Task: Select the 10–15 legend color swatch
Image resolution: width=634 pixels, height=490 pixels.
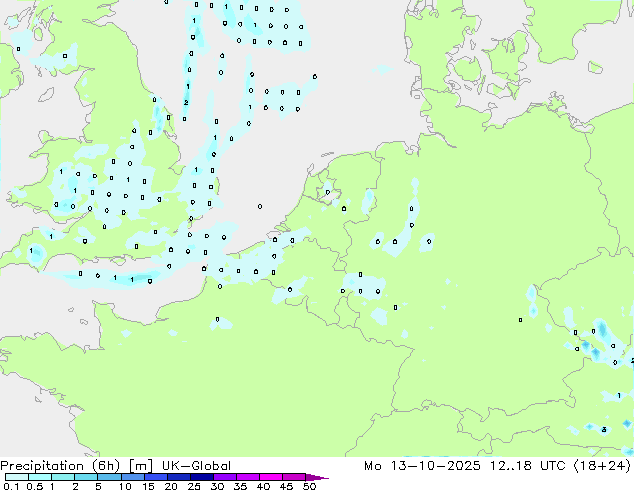Action: pyautogui.click(x=133, y=477)
